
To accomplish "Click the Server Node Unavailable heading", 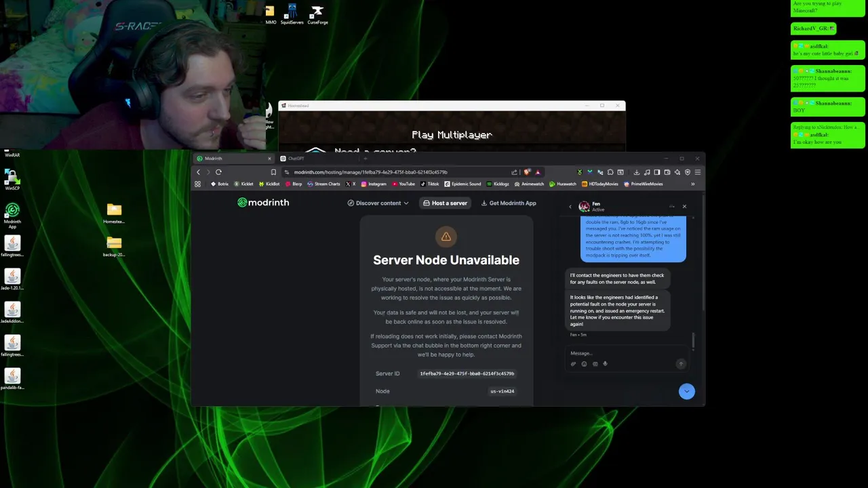I will [446, 260].
